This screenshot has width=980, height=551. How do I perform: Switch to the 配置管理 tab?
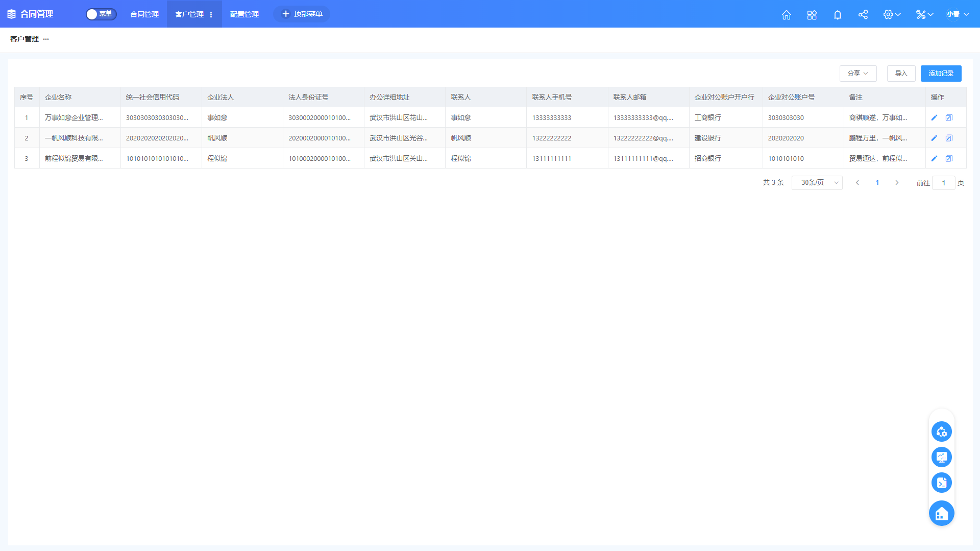pos(244,14)
